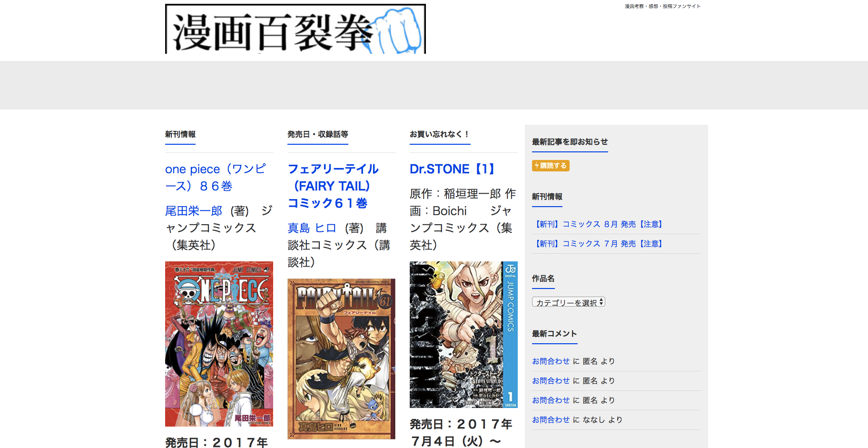
Task: Open the 尾田栄一郎 author link
Action: [x=194, y=211]
